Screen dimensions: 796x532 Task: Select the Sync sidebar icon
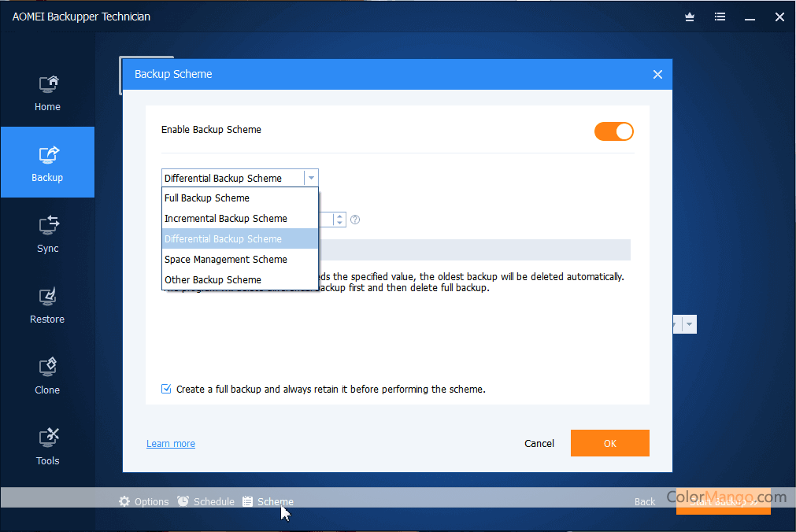(47, 226)
